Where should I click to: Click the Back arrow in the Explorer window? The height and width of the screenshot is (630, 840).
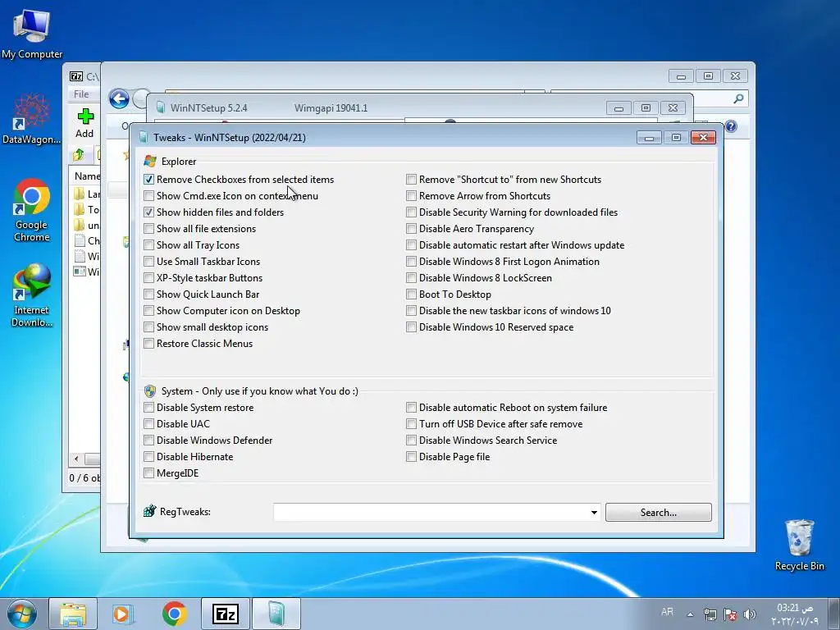click(119, 98)
